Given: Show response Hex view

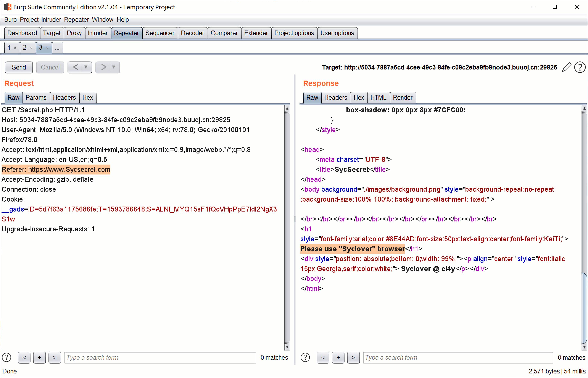Looking at the screenshot, I should [x=359, y=97].
